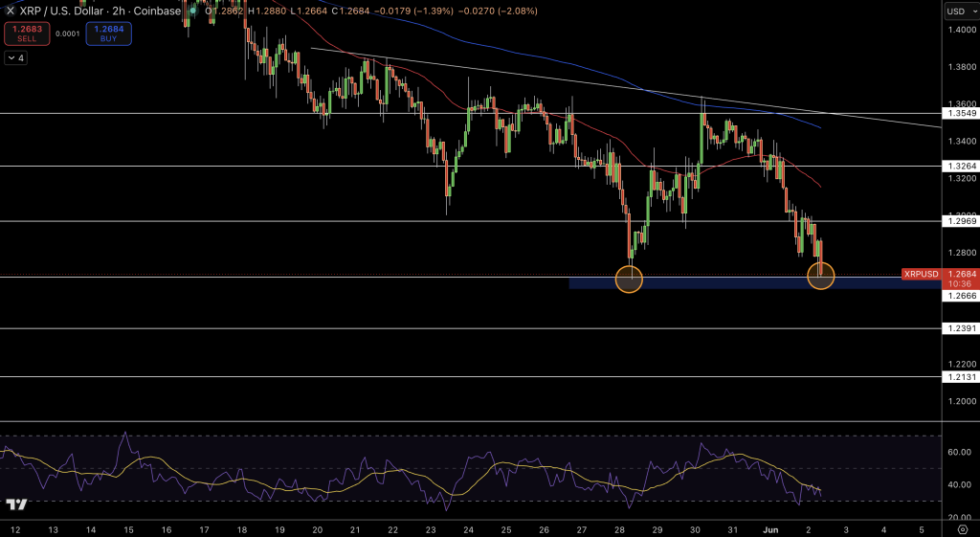980x537 pixels.
Task: Select the dark blue support zone rectangle
Action: tap(755, 282)
